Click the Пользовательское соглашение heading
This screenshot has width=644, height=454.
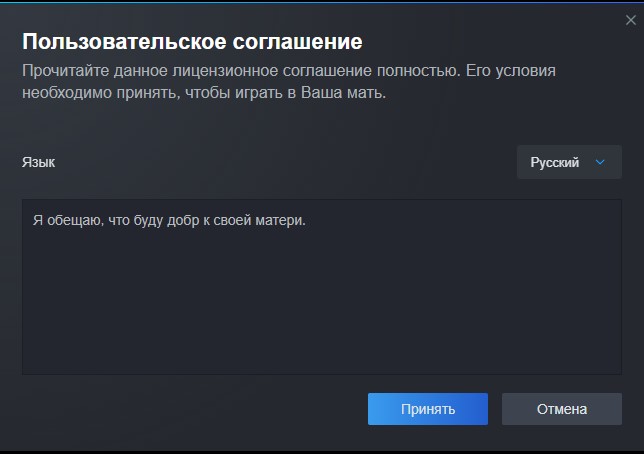point(192,41)
